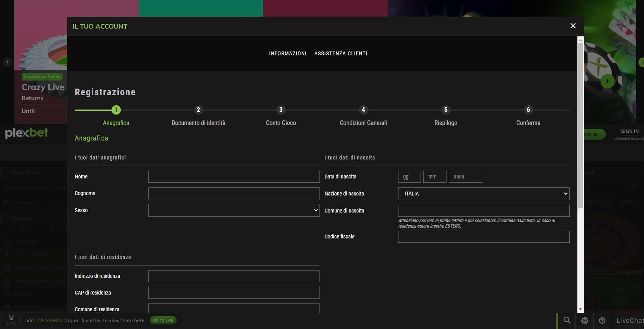Open settings gear in bottom bar

tap(585, 320)
